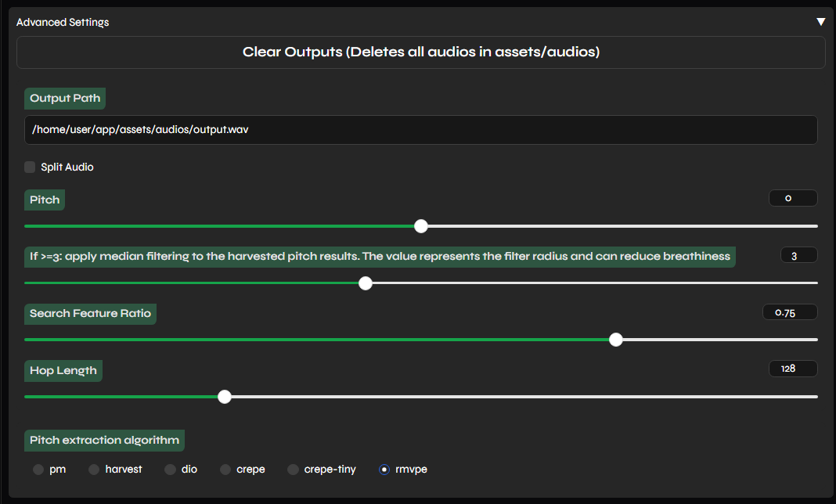Click the Hop Length slider handle

[225, 397]
